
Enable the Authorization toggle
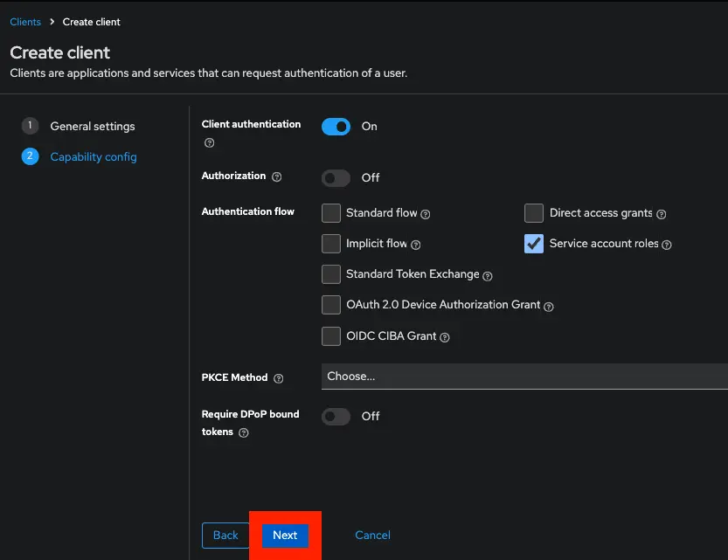[x=336, y=177]
